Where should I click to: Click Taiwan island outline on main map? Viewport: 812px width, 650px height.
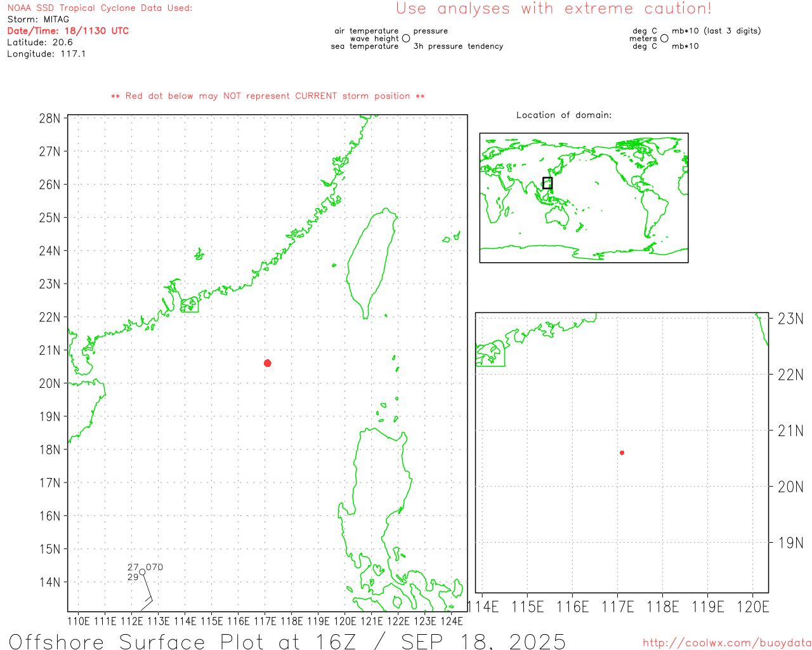tap(372, 263)
